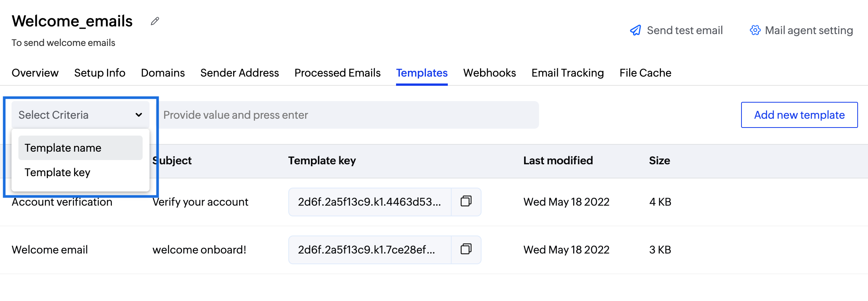Click the pencil edit icon beside Welcome_emails
The width and height of the screenshot is (868, 301).
(x=155, y=21)
